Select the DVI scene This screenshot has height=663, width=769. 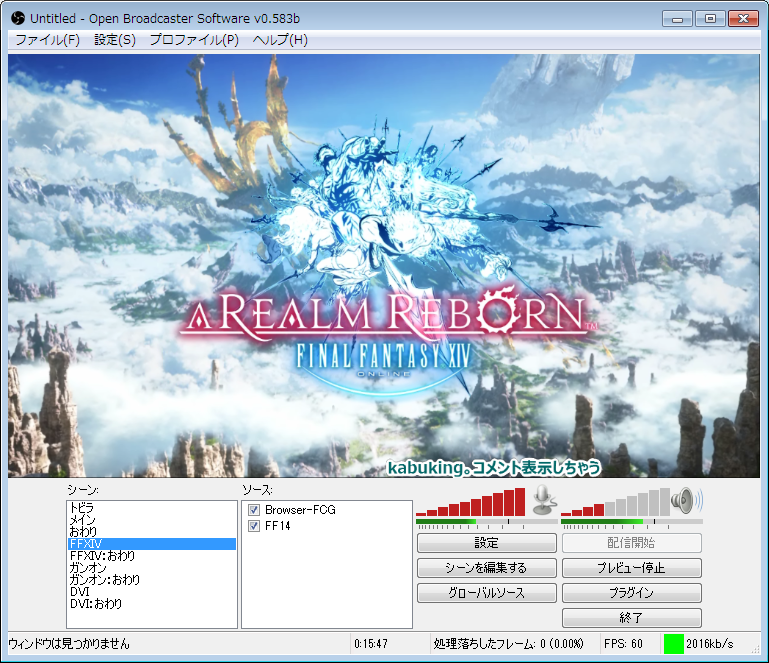point(152,592)
